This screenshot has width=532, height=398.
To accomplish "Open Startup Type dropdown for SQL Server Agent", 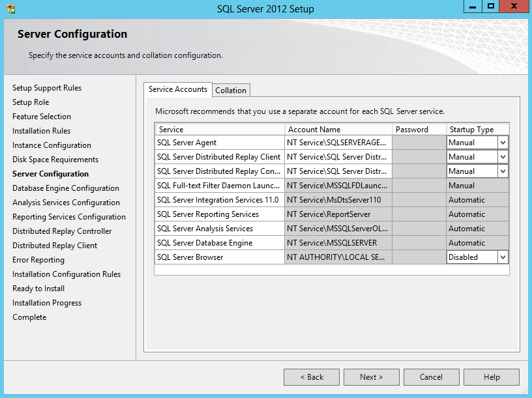I will pos(503,143).
